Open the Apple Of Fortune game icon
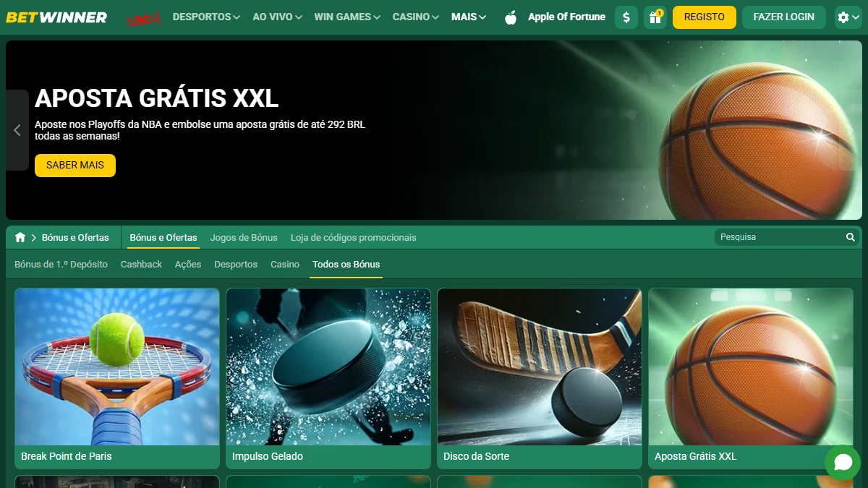868x488 pixels. click(511, 17)
